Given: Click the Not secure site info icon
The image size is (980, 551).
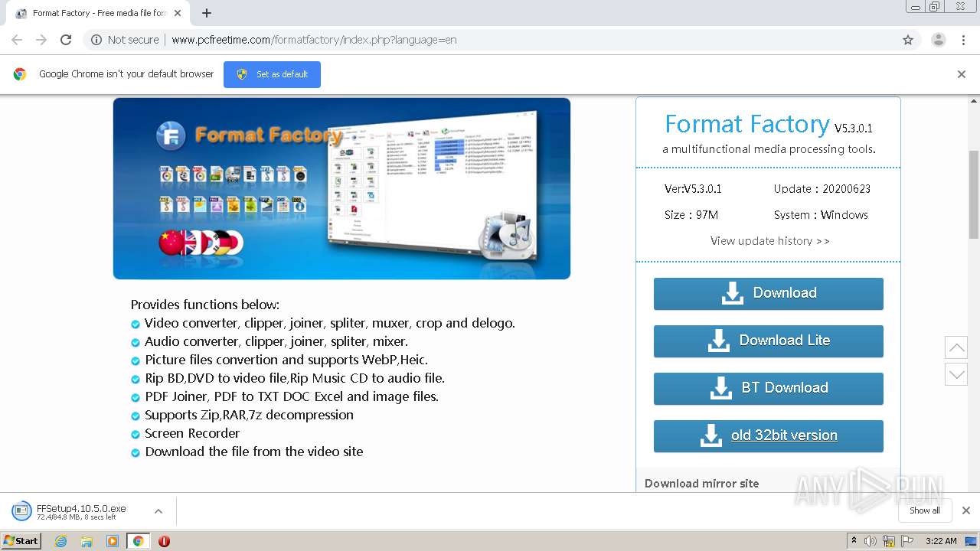Looking at the screenshot, I should 96,40.
